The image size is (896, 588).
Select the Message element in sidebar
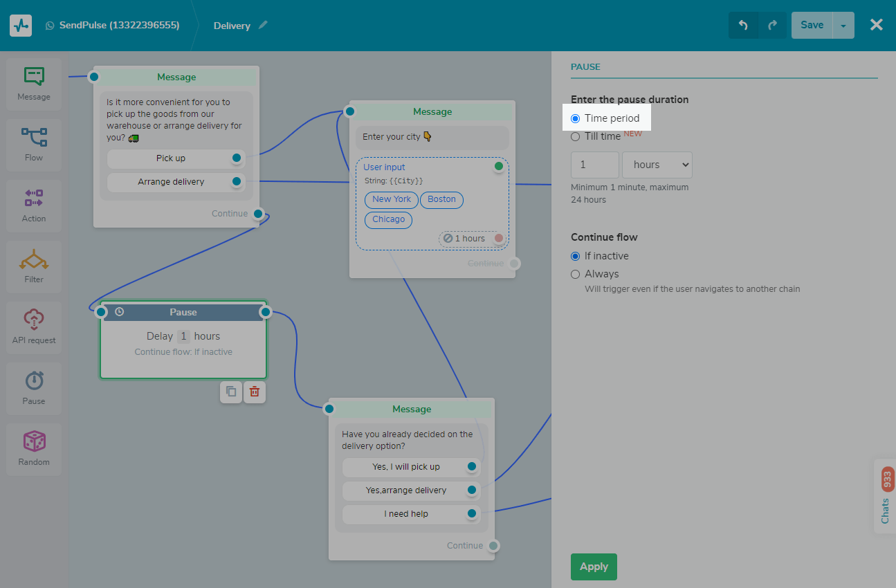pos(34,84)
